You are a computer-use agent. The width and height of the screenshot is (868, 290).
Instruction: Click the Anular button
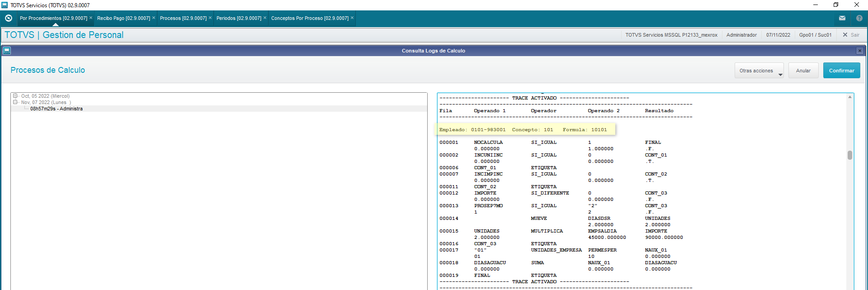pos(803,71)
